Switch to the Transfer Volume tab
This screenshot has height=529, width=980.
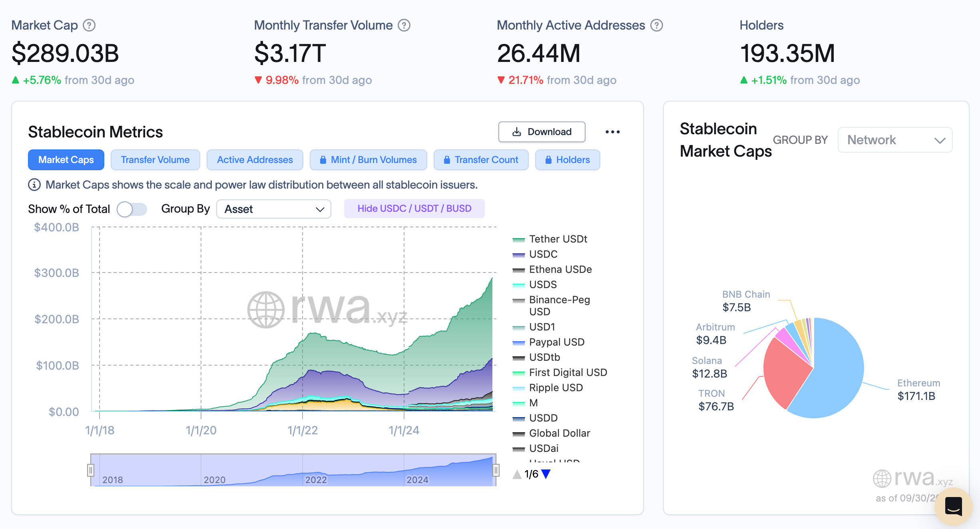[155, 160]
